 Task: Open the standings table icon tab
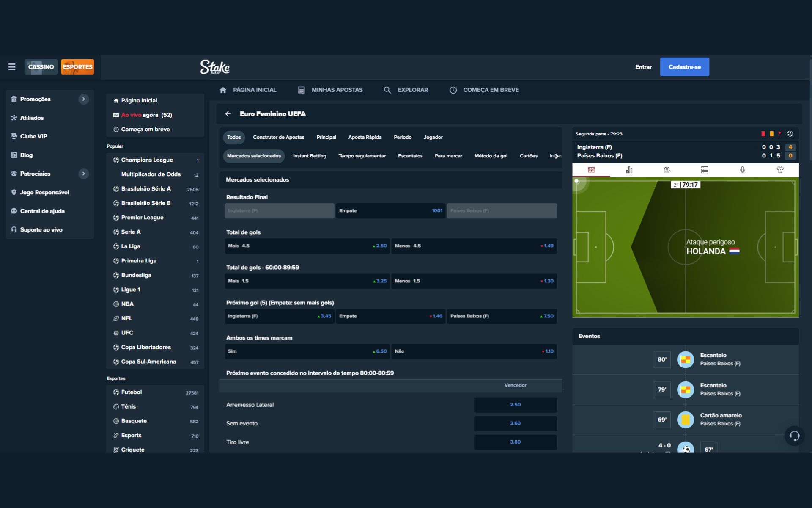(x=705, y=170)
